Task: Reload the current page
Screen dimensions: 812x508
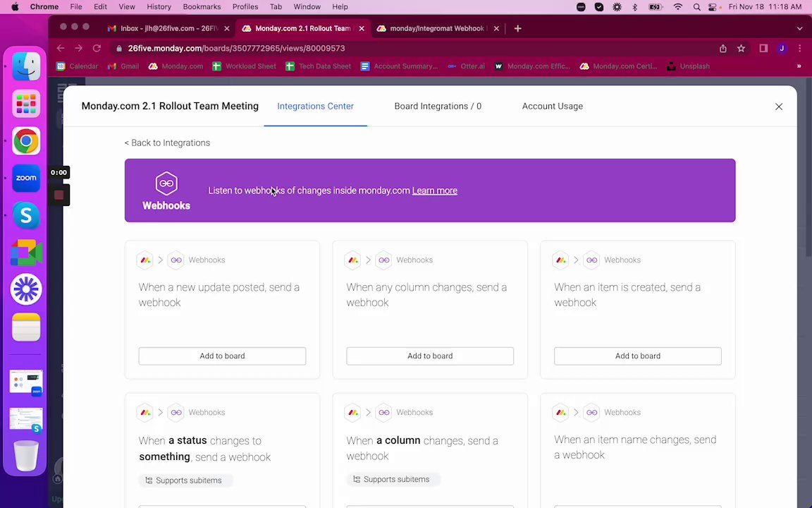Action: pos(97,48)
